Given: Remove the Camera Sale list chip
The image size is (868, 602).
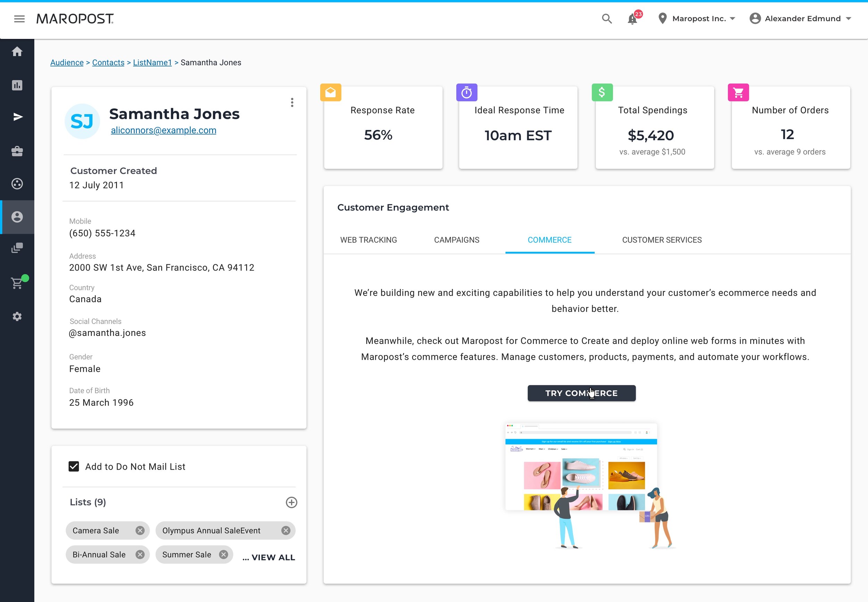Looking at the screenshot, I should [140, 530].
